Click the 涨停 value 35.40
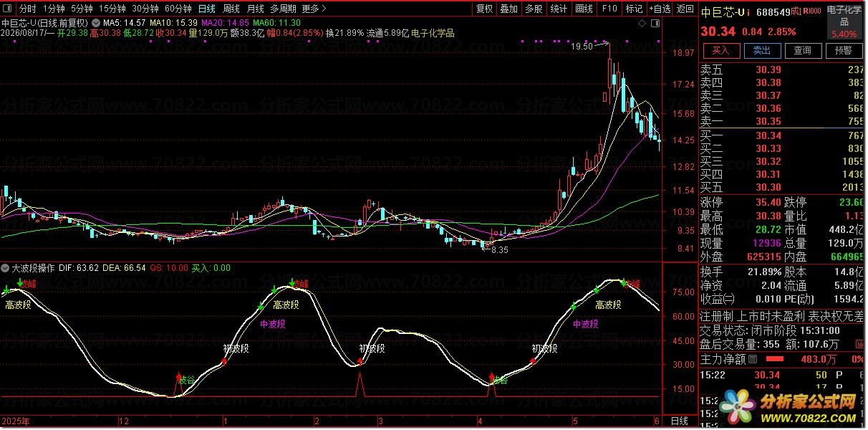This screenshot has height=430, width=868. (x=768, y=203)
